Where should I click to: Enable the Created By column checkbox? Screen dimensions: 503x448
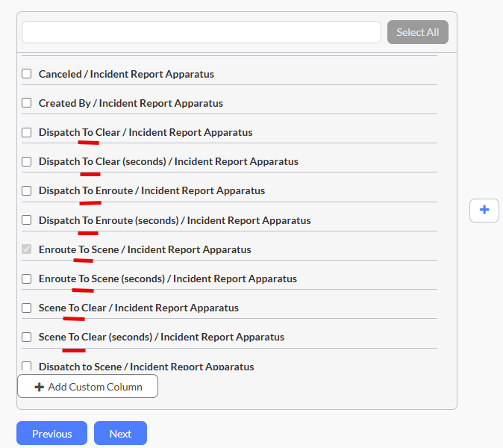click(x=27, y=103)
